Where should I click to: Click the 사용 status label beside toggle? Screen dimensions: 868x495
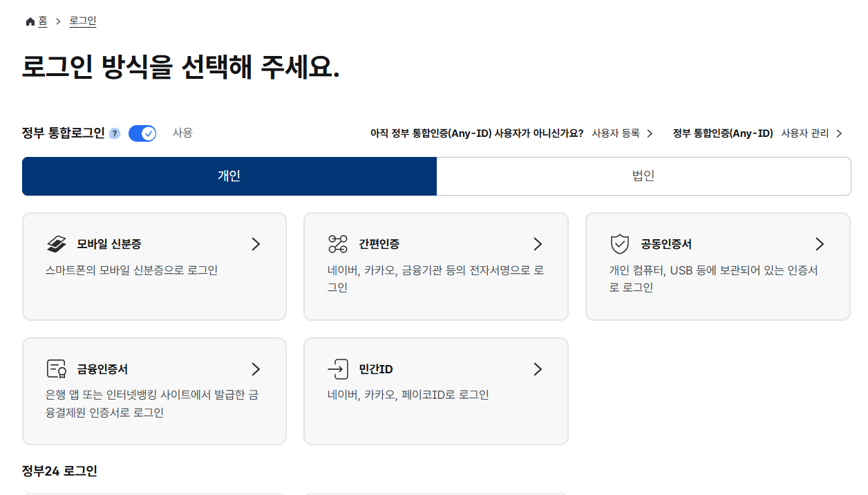tap(182, 133)
